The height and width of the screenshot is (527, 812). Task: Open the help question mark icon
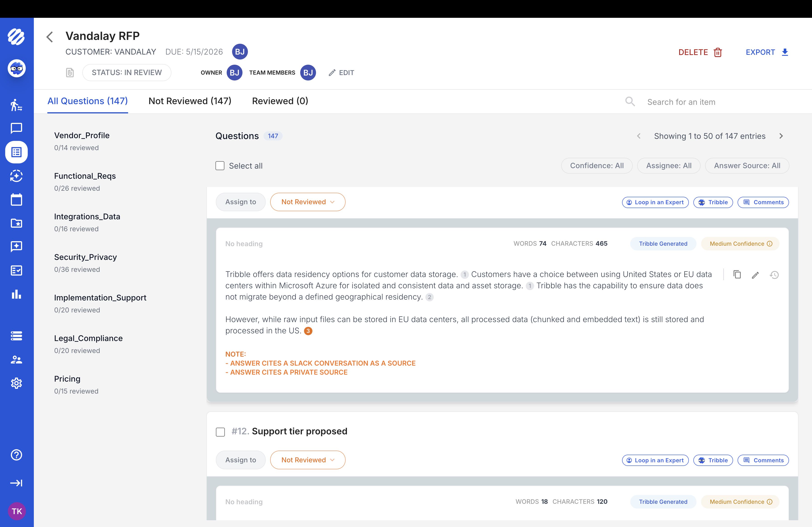(16, 455)
